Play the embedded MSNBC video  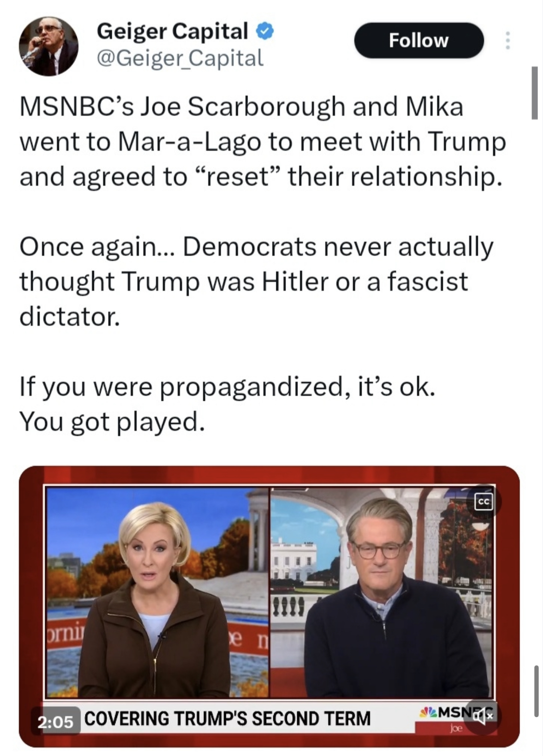coord(269,606)
